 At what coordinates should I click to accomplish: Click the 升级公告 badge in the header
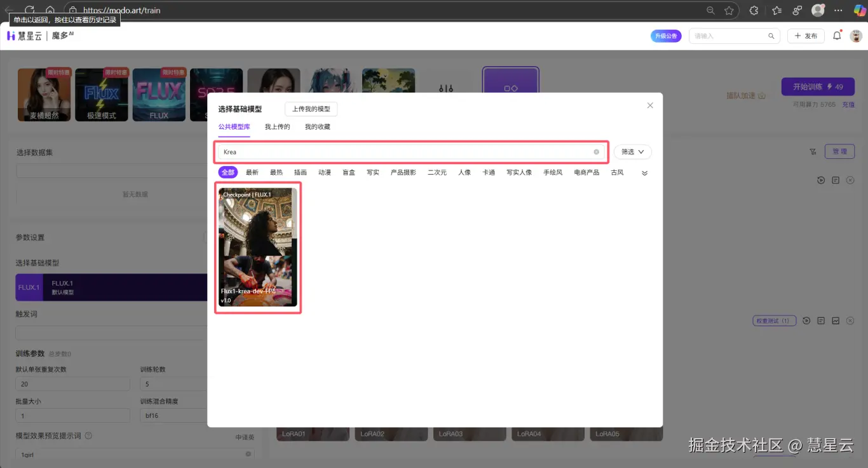666,36
